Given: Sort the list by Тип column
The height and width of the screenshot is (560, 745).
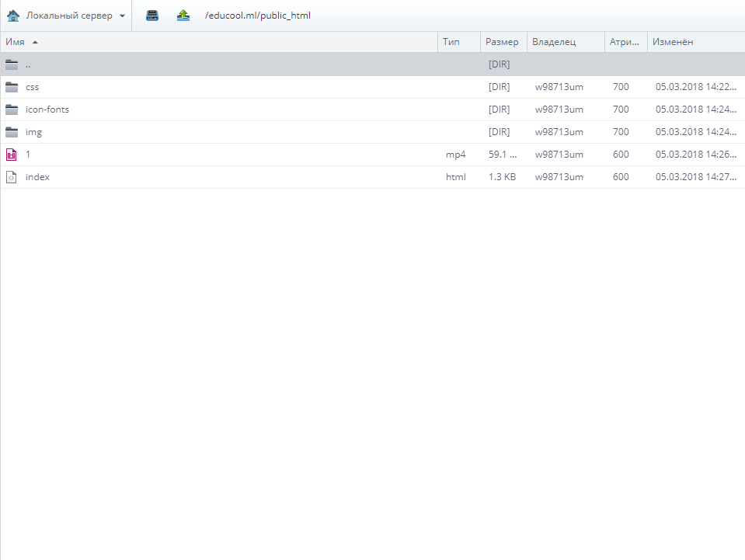Looking at the screenshot, I should click(x=451, y=42).
